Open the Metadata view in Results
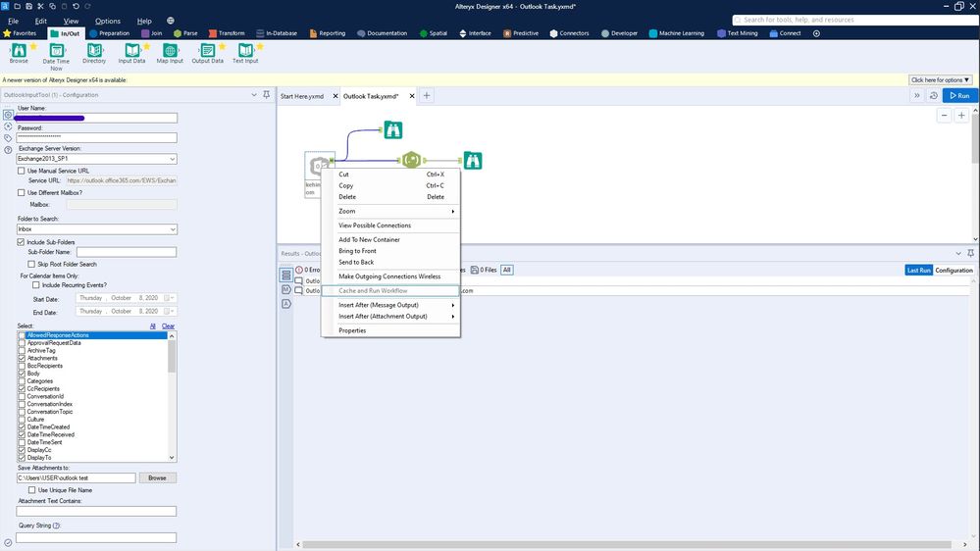Image resolution: width=980 pixels, height=551 pixels. 286,290
